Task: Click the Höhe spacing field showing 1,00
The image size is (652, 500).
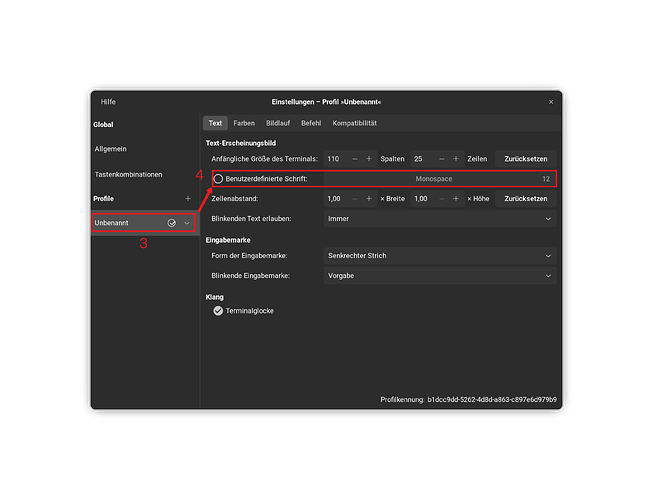Action: click(422, 199)
